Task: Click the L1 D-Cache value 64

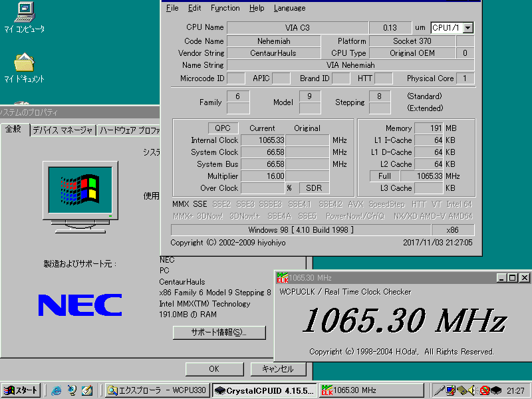Action: 429,152
